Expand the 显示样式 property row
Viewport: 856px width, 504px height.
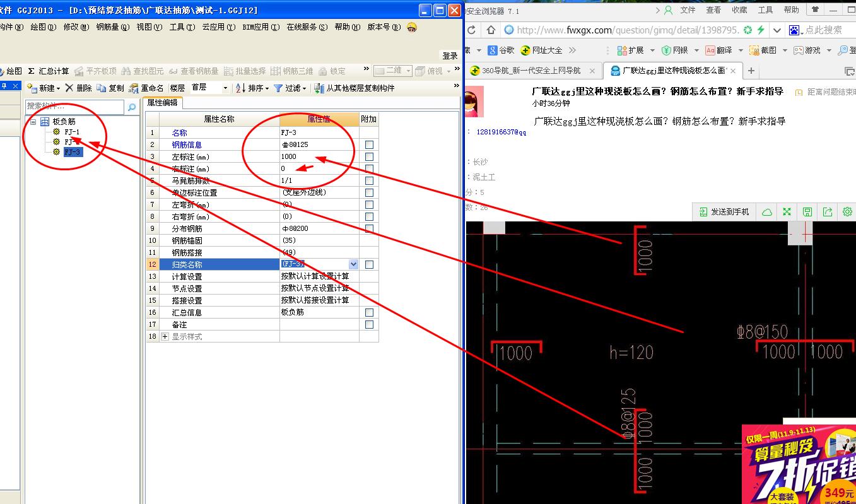[x=165, y=337]
